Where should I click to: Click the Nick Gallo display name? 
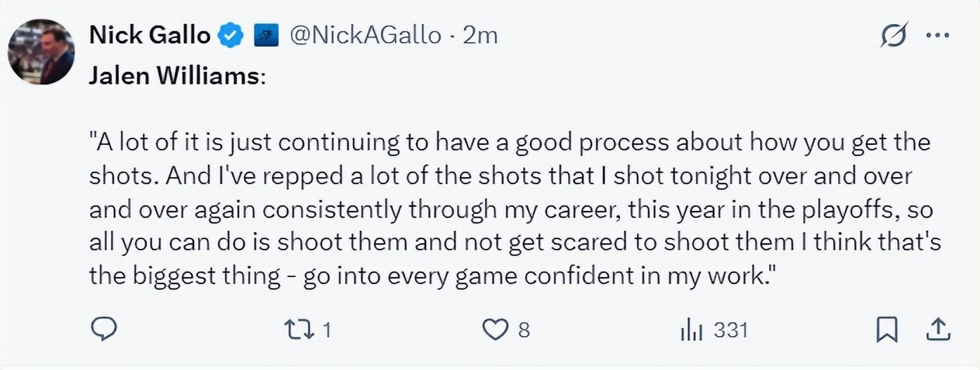(149, 35)
